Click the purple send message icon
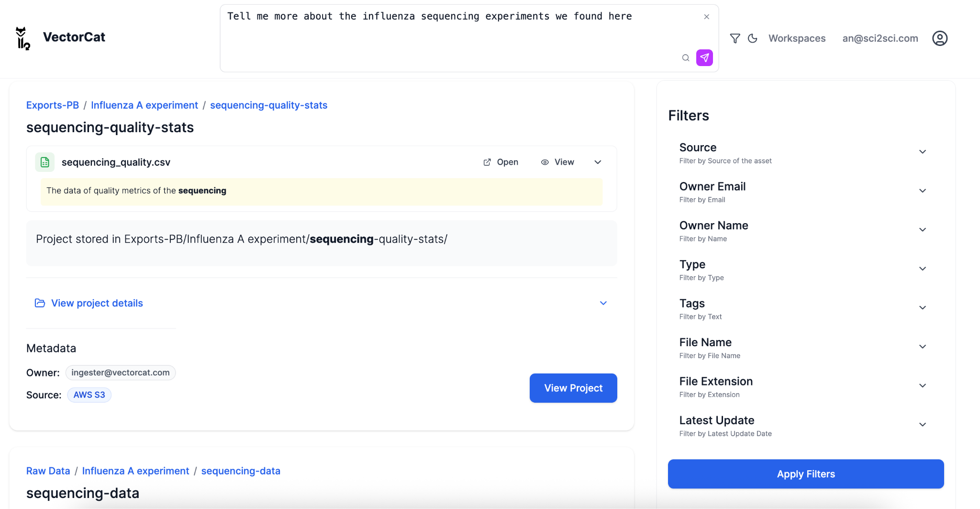The width and height of the screenshot is (980, 509). (704, 57)
